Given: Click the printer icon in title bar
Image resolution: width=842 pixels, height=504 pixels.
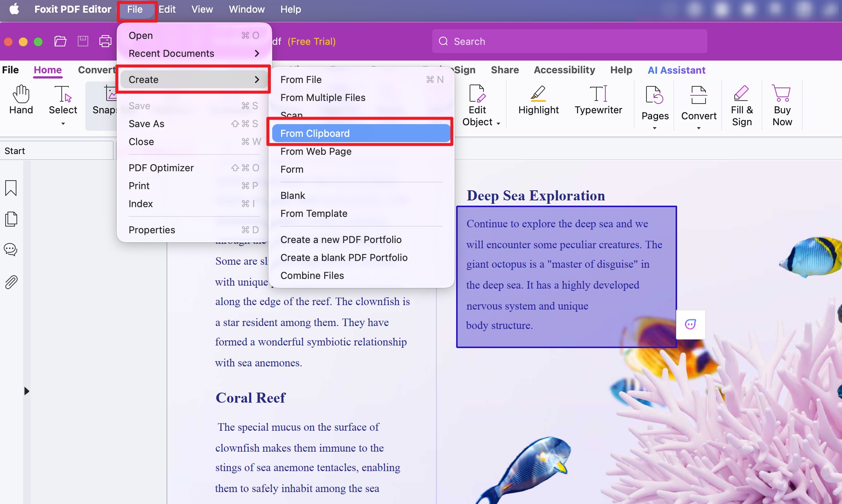Looking at the screenshot, I should tap(105, 41).
